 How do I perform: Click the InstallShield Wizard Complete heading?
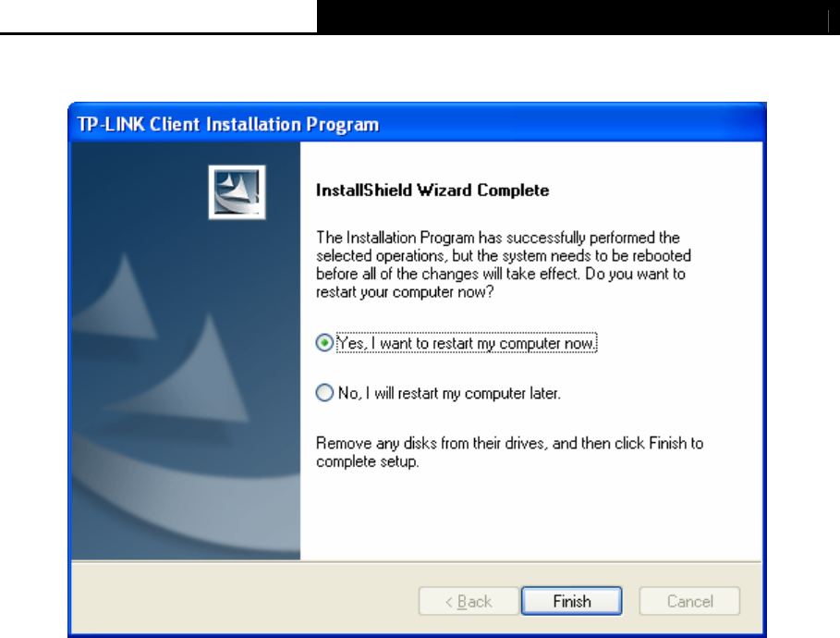pyautogui.click(x=432, y=190)
